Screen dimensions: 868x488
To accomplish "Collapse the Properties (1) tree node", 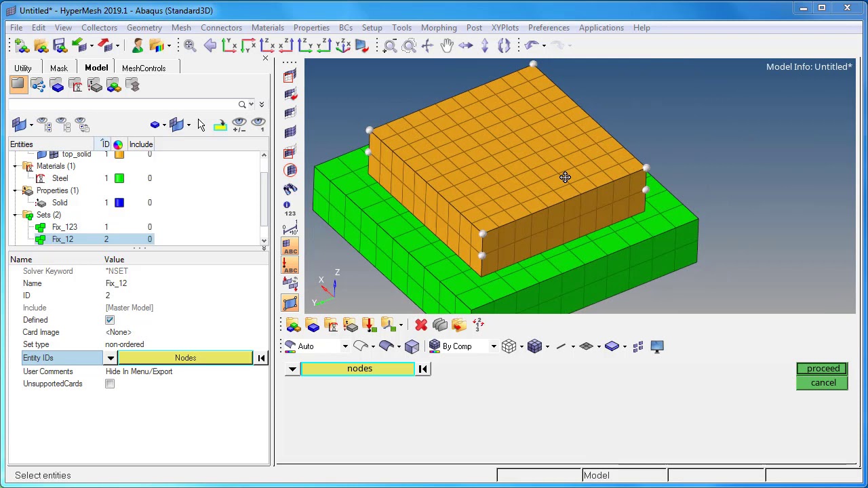I will pos(15,190).
